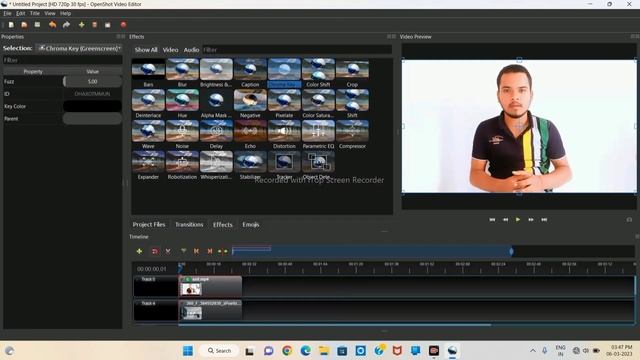640x360 pixels.
Task: Filter effects by Video
Action: tap(170, 50)
